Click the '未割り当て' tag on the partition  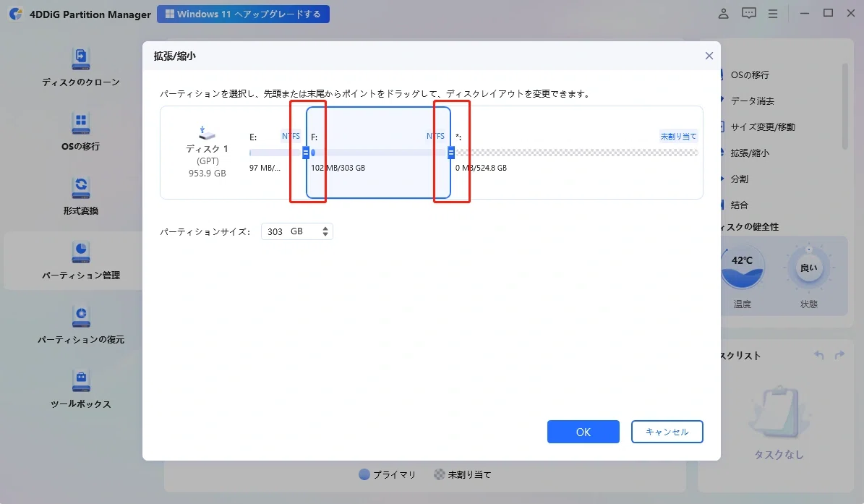point(678,136)
